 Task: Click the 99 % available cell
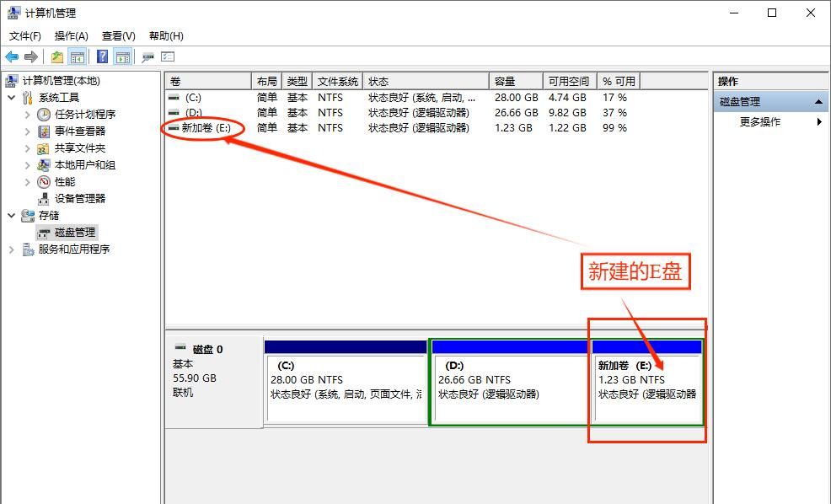tap(614, 128)
